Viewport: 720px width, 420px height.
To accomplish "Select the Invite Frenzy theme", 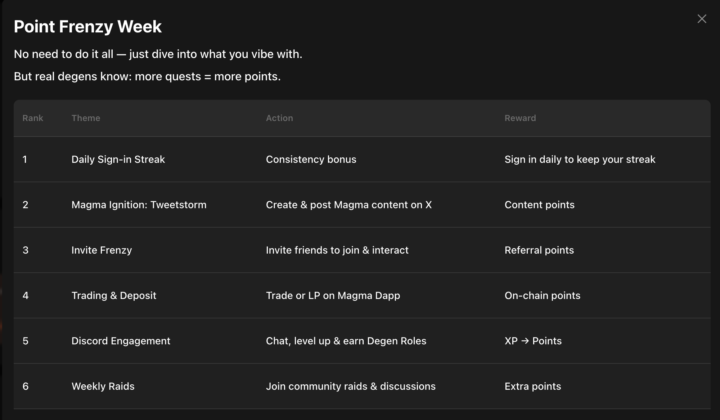I will pos(101,250).
